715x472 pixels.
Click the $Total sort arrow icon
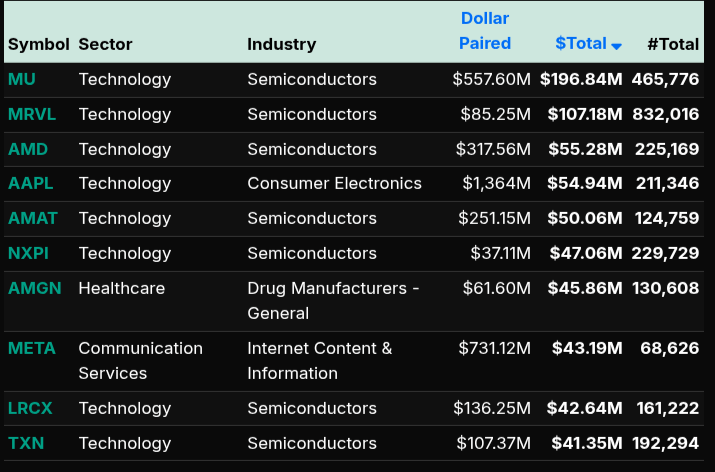click(x=617, y=46)
